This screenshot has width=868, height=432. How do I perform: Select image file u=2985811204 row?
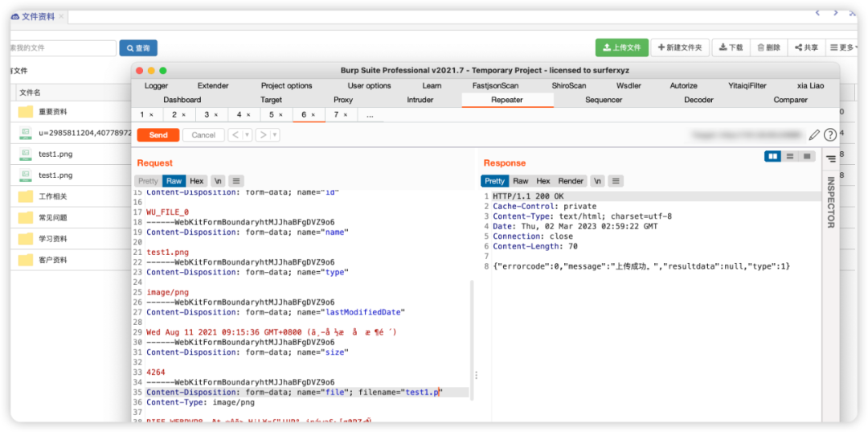[x=71, y=133]
